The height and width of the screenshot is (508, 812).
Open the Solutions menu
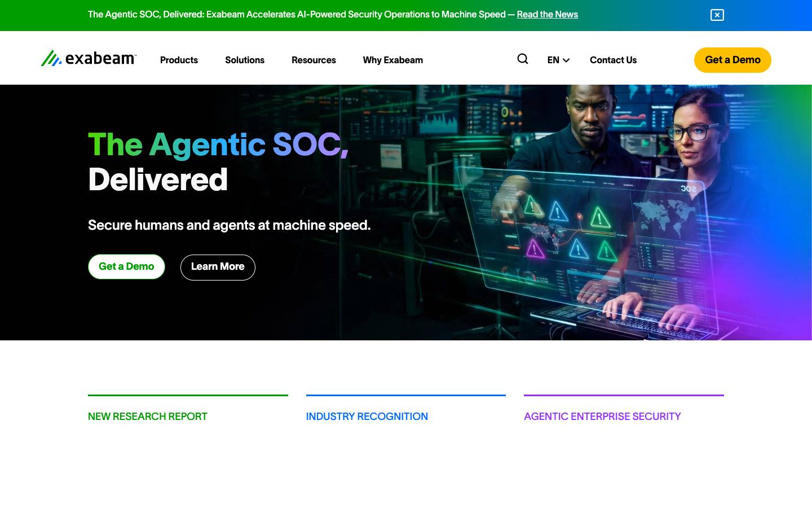pos(245,60)
